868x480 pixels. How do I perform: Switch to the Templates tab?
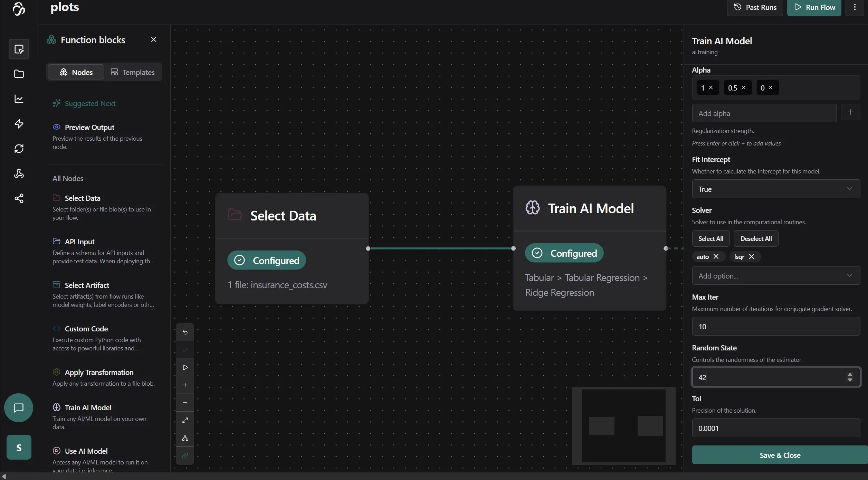click(x=133, y=72)
